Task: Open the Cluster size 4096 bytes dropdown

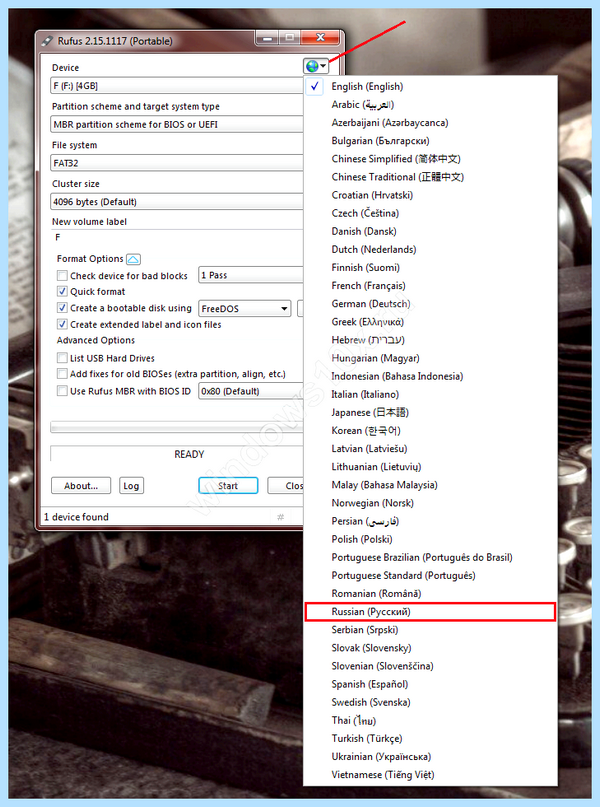Action: pos(177,202)
